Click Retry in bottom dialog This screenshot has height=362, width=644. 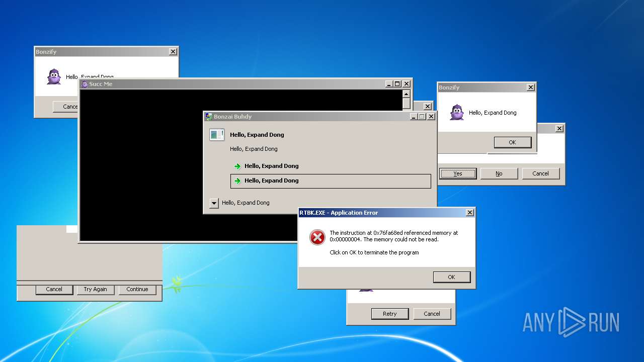coord(390,314)
